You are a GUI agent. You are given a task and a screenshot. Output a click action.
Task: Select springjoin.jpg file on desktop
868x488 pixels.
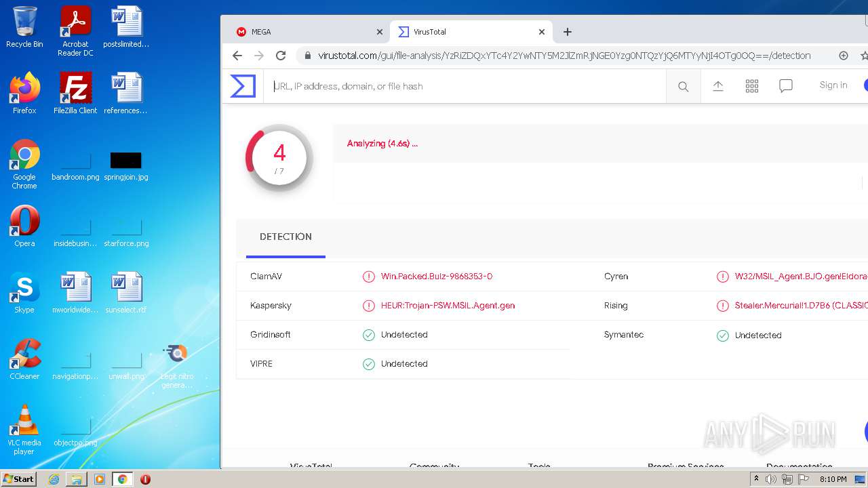click(x=126, y=166)
